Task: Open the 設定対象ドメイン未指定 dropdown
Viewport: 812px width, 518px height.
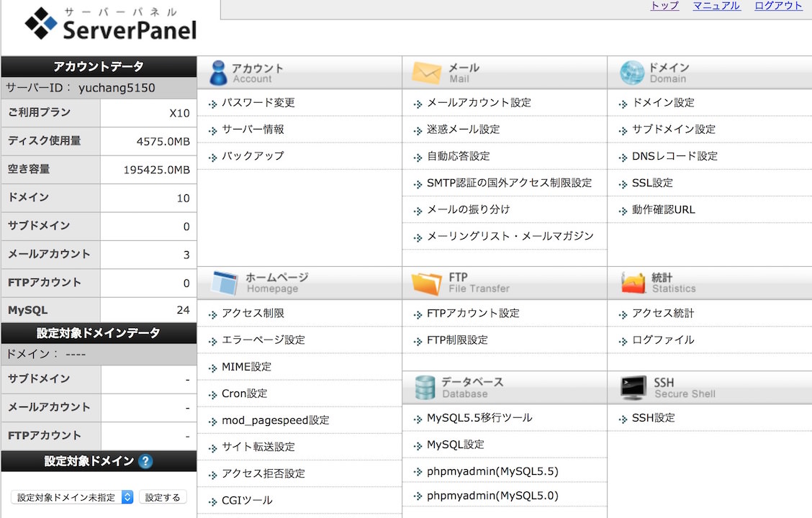Action: click(x=71, y=496)
